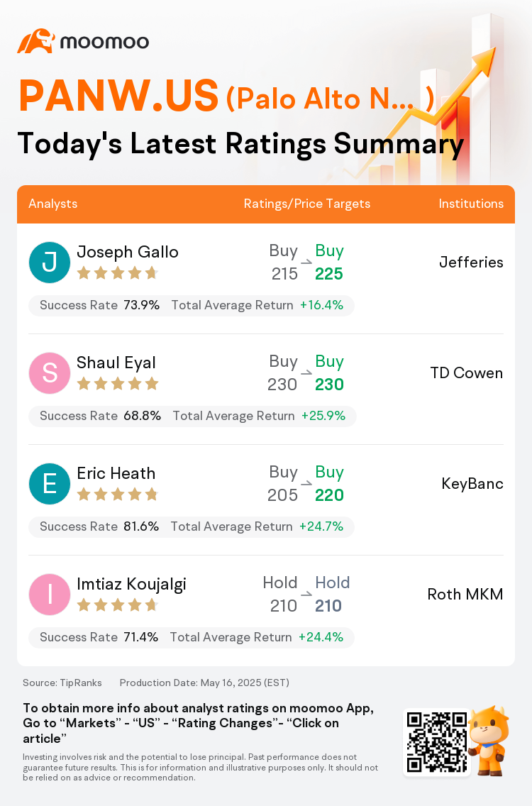Screen dimensions: 532x806
Task: Click Shaul Eyal's five-star rating
Action: 117,383
